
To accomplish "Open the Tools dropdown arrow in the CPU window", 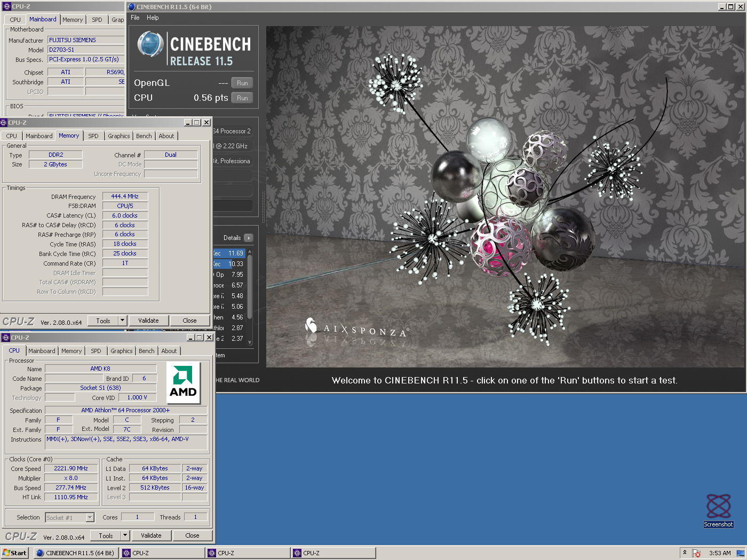I will (125, 535).
